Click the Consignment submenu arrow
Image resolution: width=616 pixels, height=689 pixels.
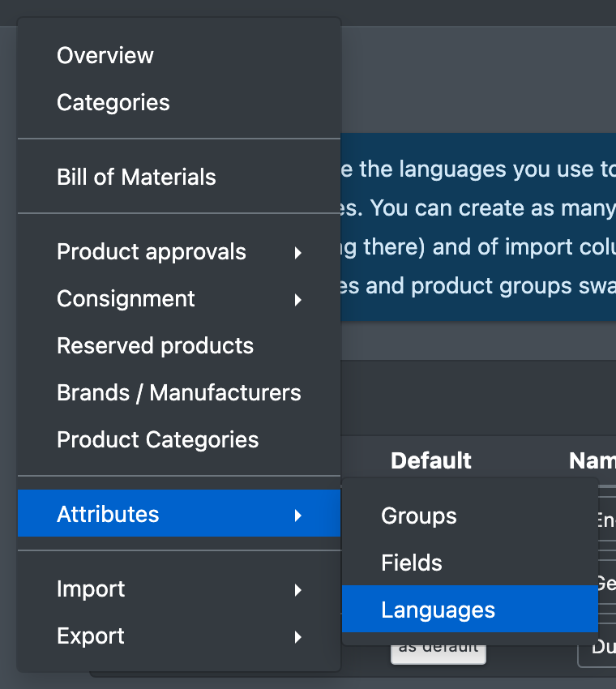tap(298, 300)
